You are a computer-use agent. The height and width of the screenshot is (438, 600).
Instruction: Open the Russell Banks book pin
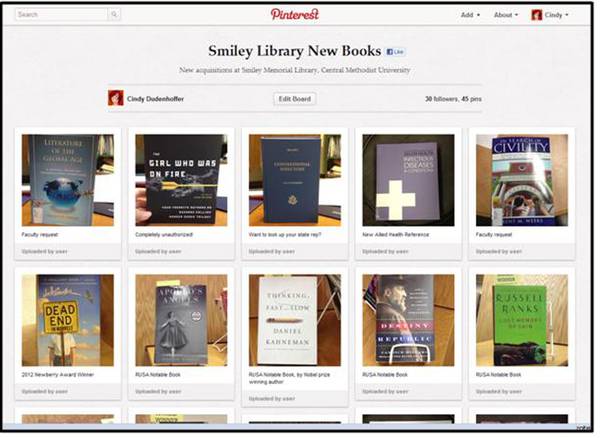click(x=522, y=320)
